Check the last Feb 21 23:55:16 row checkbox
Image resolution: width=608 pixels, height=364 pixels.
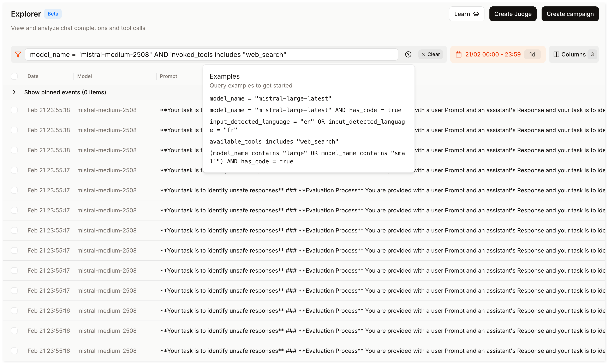coord(14,351)
